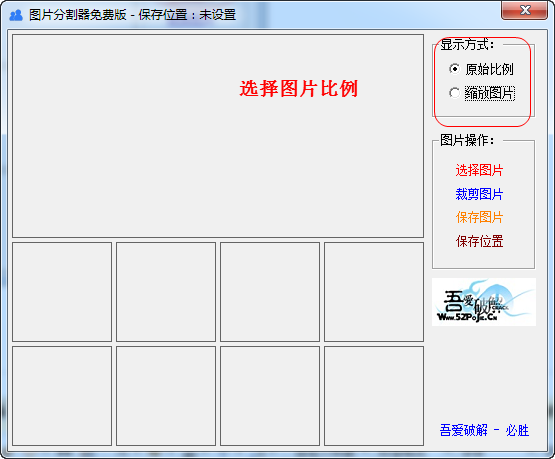The height and width of the screenshot is (459, 555).
Task: Click the fourth thumbnail box in the top row
Action: [374, 292]
